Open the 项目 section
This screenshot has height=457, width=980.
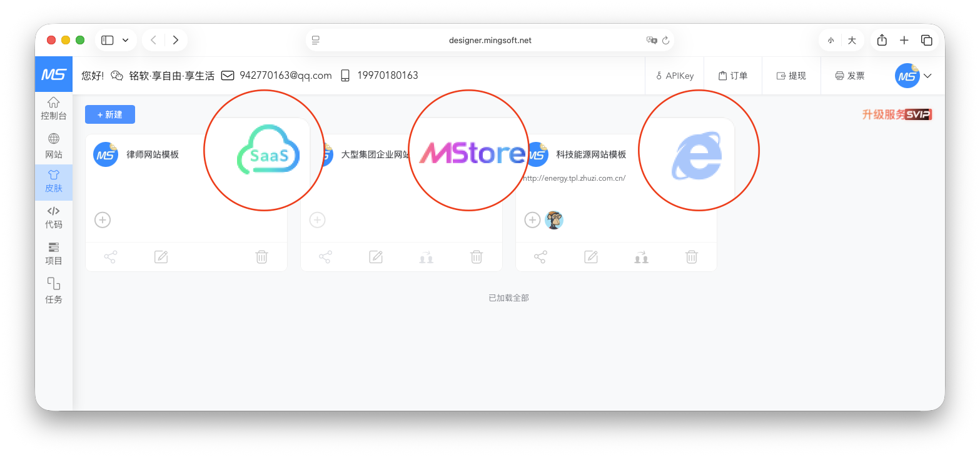point(54,254)
